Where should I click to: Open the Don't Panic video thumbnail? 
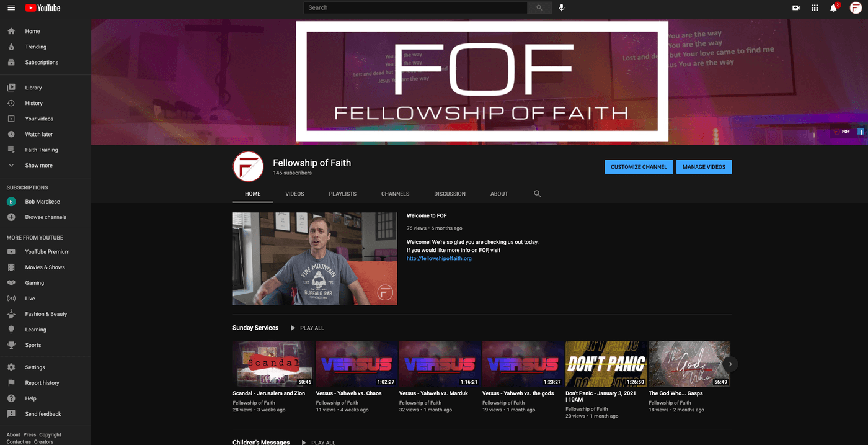click(x=606, y=364)
